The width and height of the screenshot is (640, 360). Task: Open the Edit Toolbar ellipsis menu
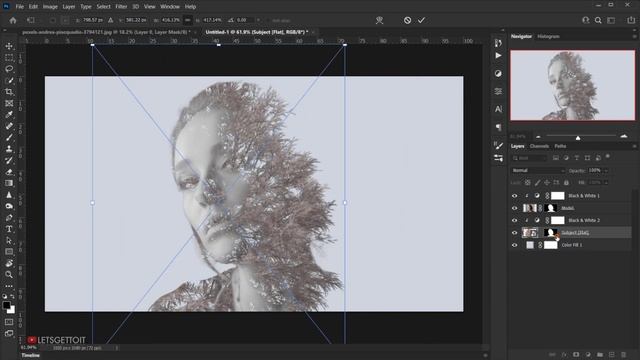[9, 286]
